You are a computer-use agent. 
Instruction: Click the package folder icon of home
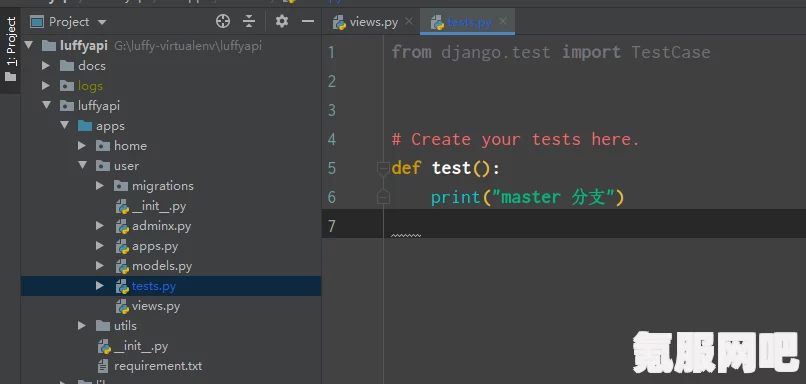pos(103,146)
